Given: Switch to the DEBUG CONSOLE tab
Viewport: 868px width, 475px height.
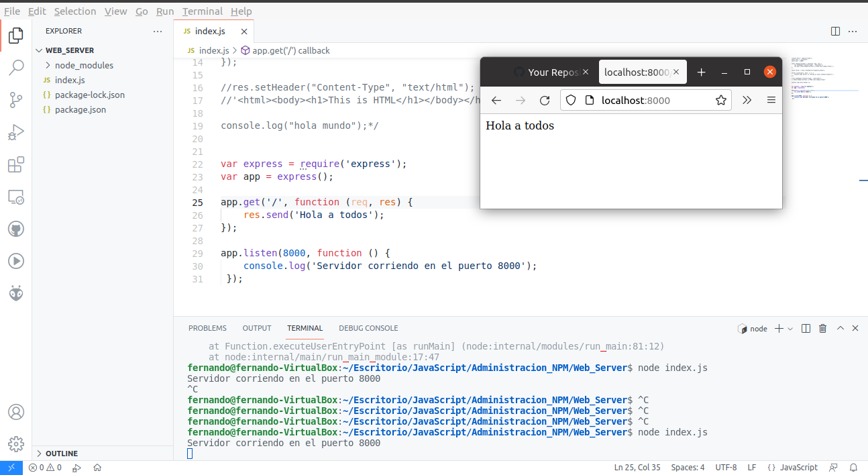Looking at the screenshot, I should pyautogui.click(x=368, y=328).
